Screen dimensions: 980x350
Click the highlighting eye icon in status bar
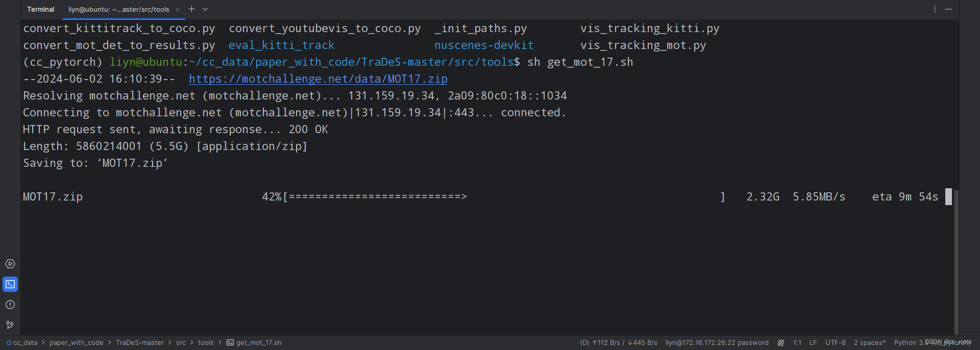(781, 342)
